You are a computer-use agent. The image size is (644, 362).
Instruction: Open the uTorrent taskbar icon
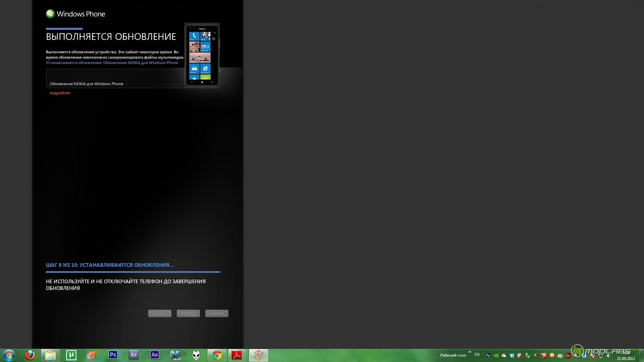coord(71,355)
